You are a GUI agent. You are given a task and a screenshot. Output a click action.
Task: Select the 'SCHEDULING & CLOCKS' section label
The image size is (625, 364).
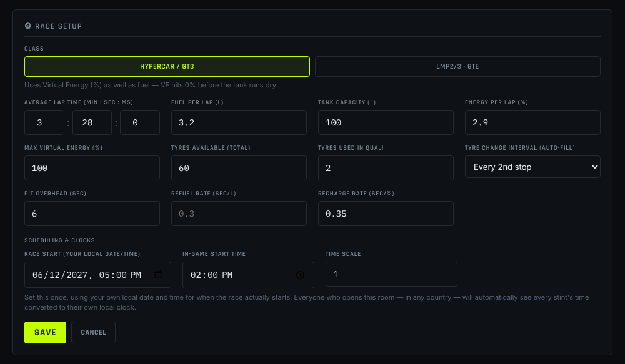coord(59,240)
